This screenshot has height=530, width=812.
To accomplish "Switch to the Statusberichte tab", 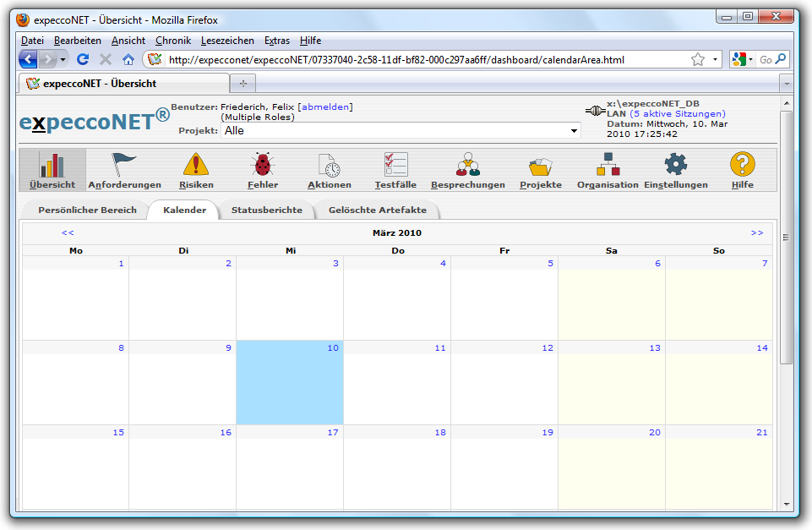I will pos(266,210).
